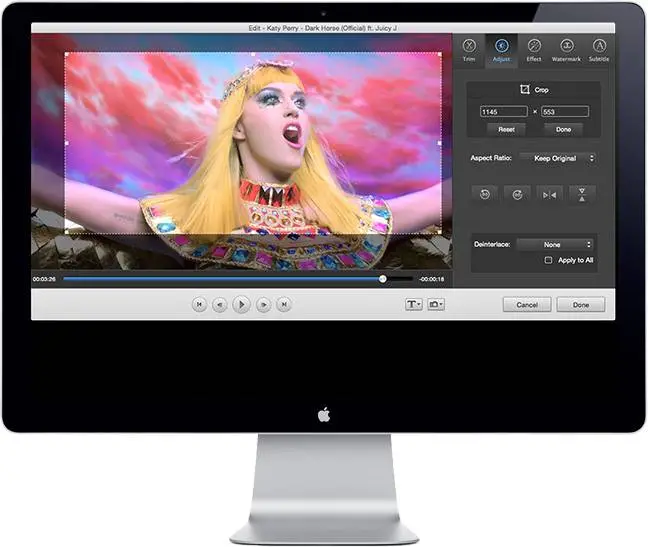This screenshot has height=547, width=648.
Task: Click the top-left crop handle
Action: [67, 54]
